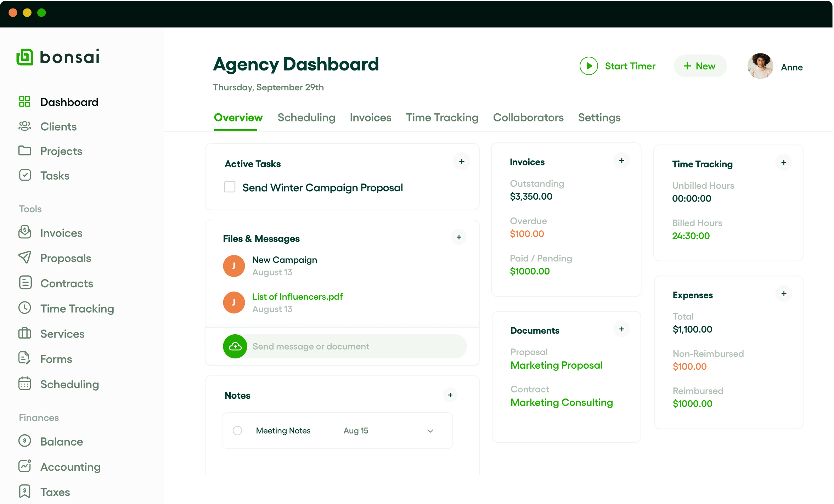This screenshot has width=834, height=504.
Task: Click plus icon on Time Tracking card
Action: coord(784,163)
